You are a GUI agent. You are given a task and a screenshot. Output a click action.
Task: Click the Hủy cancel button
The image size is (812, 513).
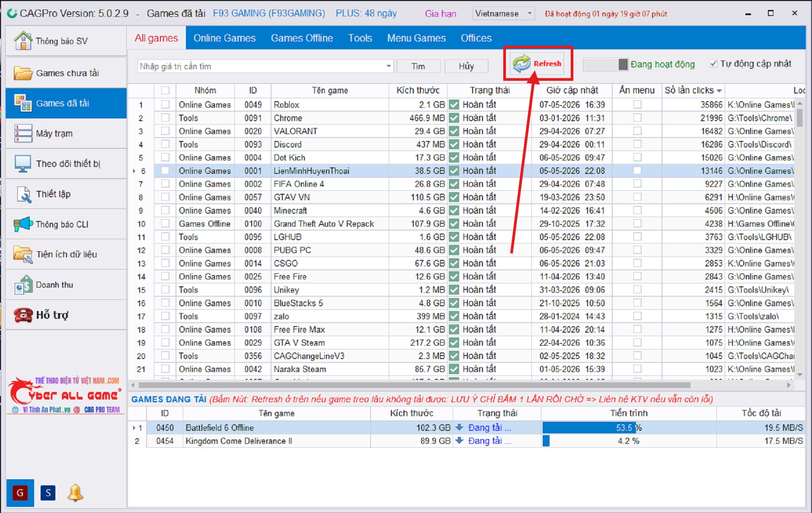pyautogui.click(x=466, y=66)
